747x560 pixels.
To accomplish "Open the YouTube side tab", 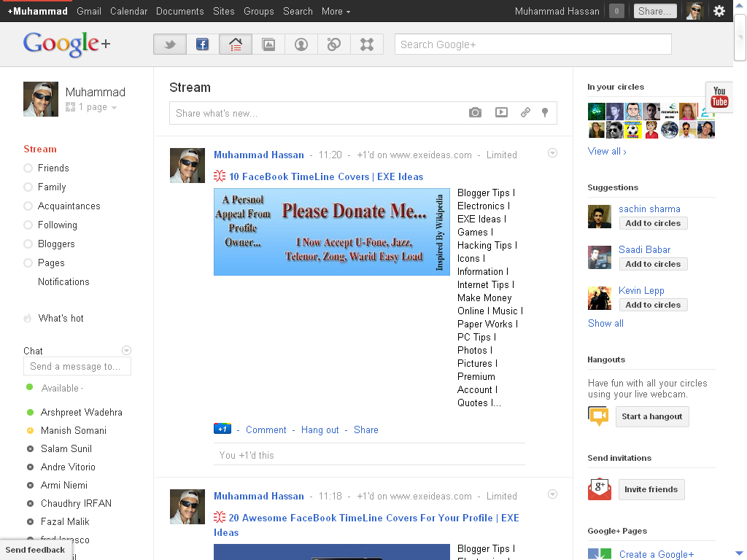I will point(719,97).
